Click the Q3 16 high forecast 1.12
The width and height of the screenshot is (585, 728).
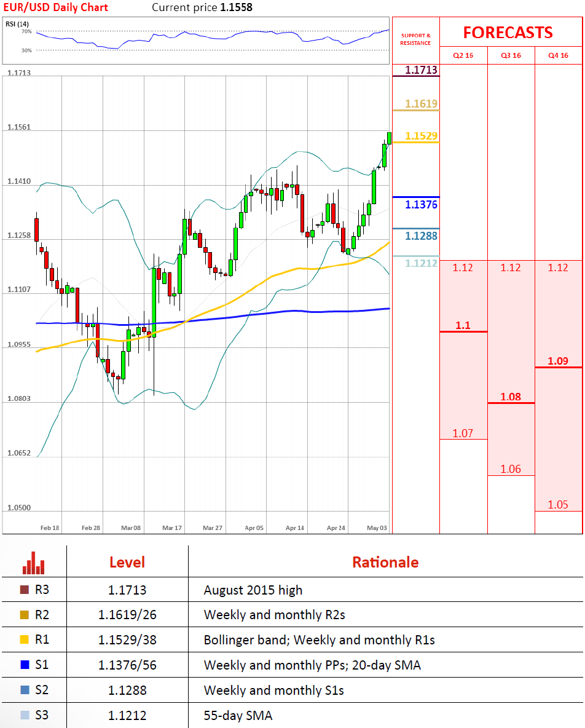tap(511, 267)
